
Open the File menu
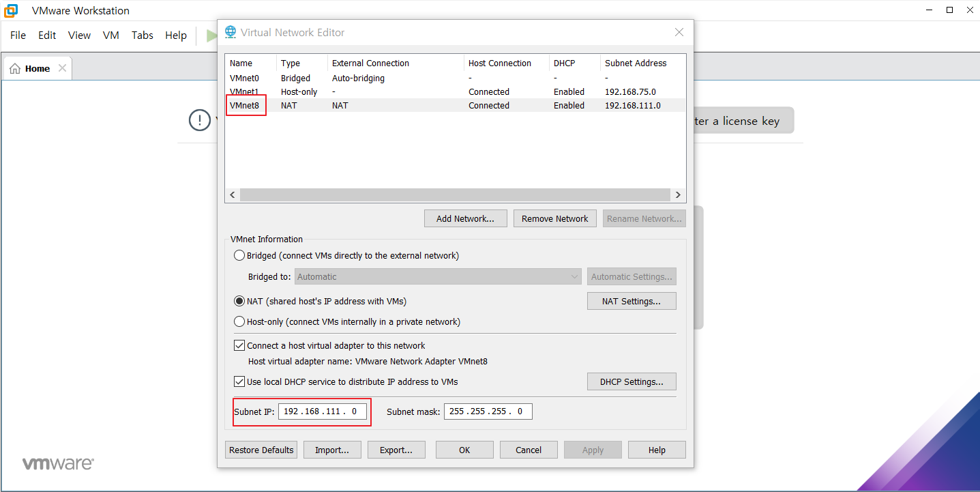[18, 35]
